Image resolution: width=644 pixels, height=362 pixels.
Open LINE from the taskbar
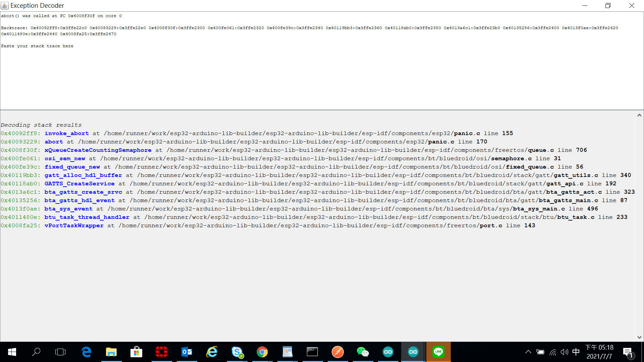pos(438,352)
